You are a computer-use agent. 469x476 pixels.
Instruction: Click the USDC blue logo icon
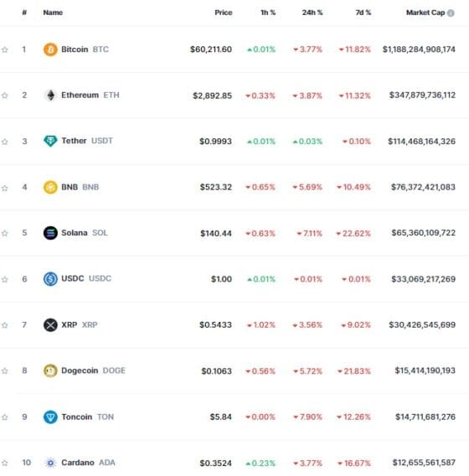(50, 279)
